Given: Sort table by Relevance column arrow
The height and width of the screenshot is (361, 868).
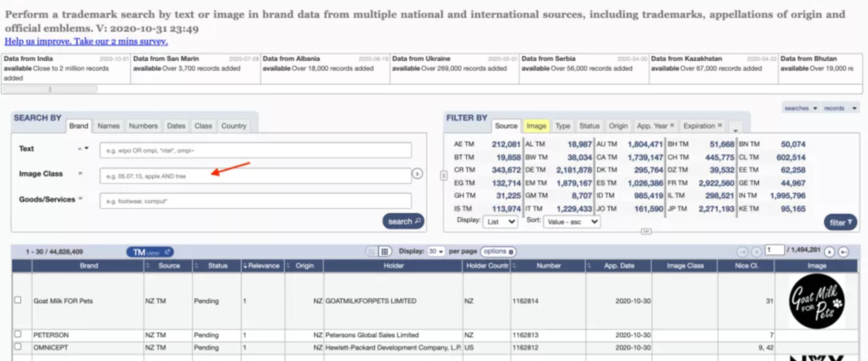Looking at the screenshot, I should tap(245, 267).
